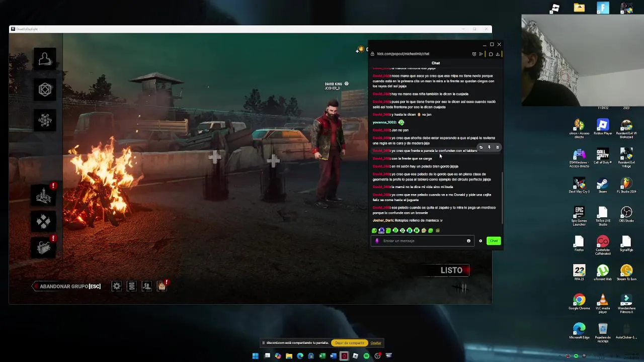
Task: Open VLC media player desktop shortcut
Action: [603, 304]
